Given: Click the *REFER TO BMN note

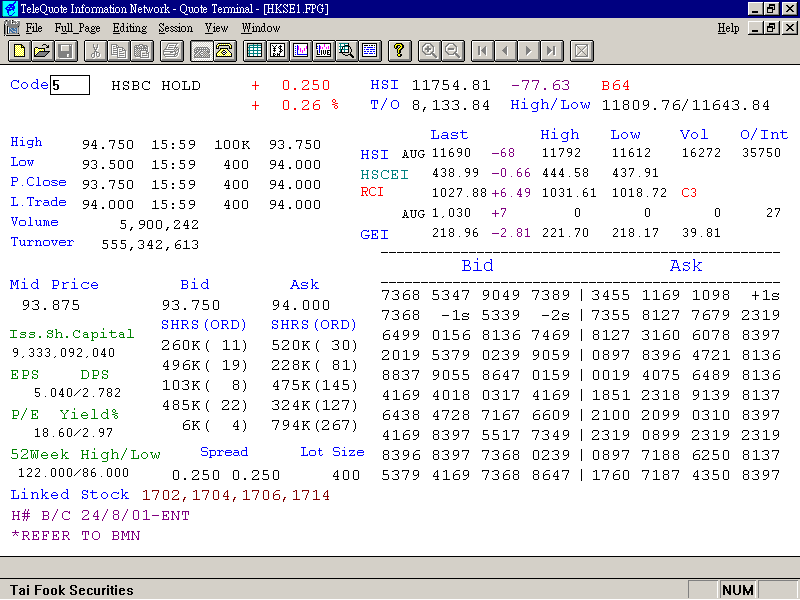Looking at the screenshot, I should click(76, 536).
